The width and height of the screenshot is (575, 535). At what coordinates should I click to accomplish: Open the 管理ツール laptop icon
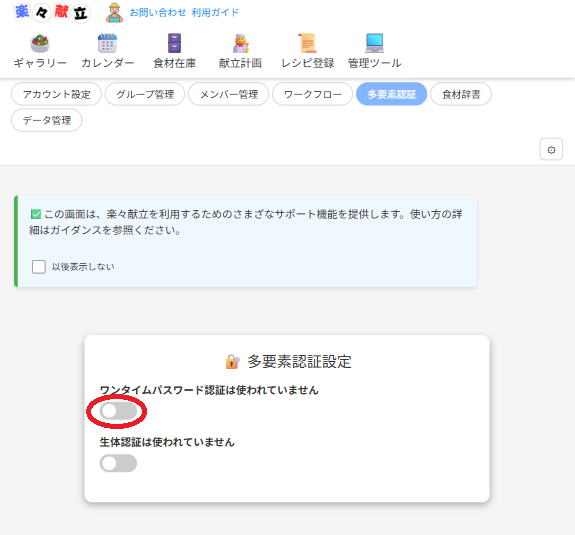(x=374, y=43)
